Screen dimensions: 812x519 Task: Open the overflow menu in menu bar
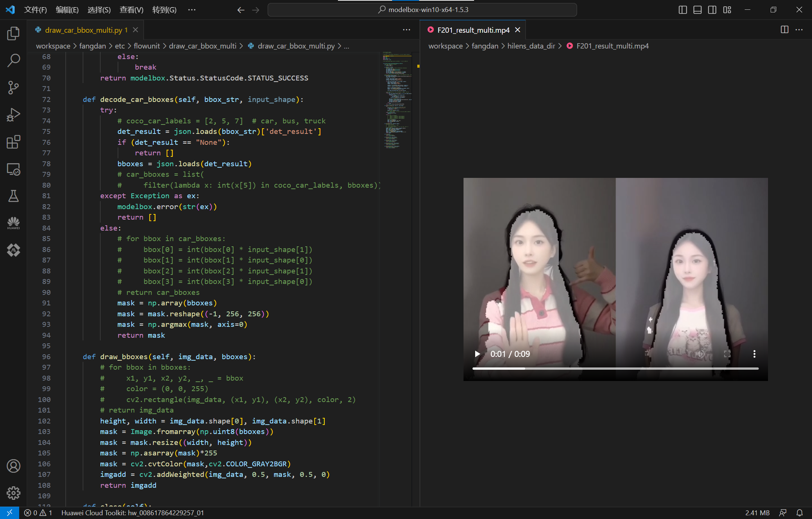click(x=192, y=10)
